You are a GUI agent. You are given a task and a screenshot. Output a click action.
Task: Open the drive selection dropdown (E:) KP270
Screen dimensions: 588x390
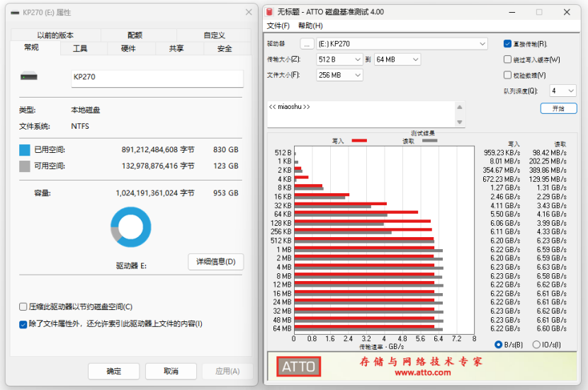click(402, 44)
